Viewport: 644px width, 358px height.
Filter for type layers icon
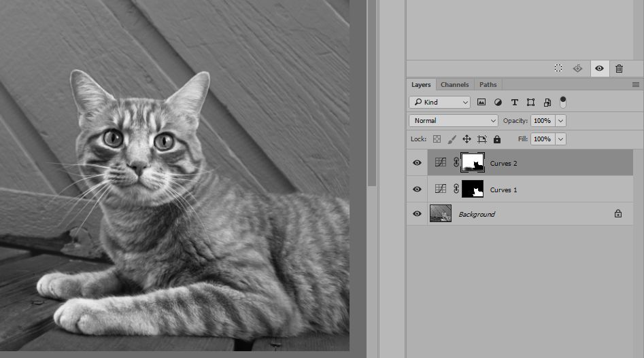click(x=514, y=102)
